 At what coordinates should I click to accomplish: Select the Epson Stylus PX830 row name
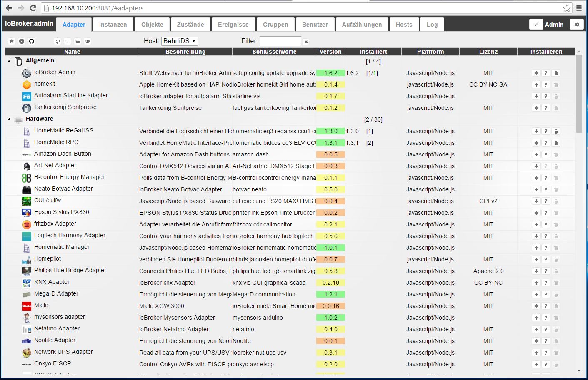pos(62,212)
